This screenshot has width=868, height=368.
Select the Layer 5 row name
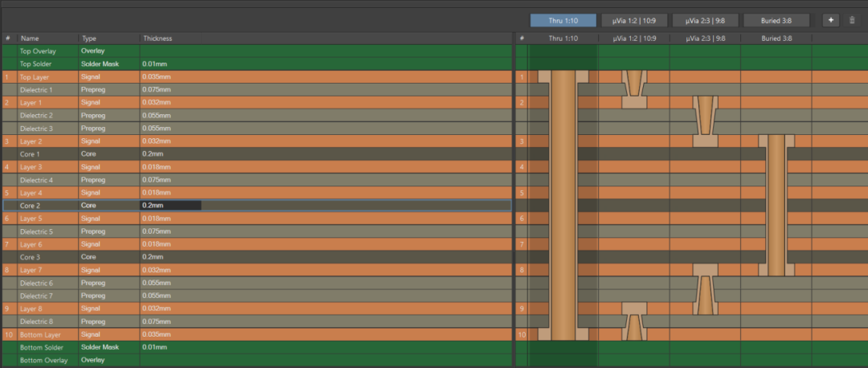(31, 219)
